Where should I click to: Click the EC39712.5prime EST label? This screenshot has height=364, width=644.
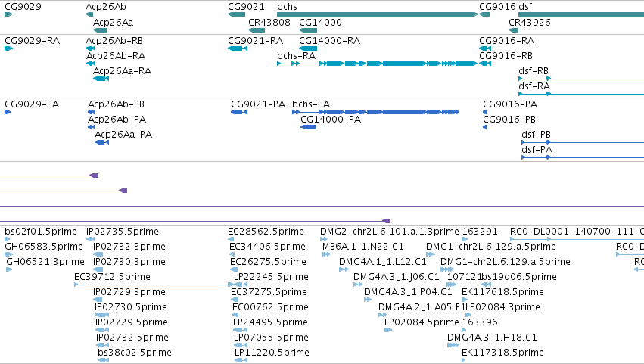[112, 277]
